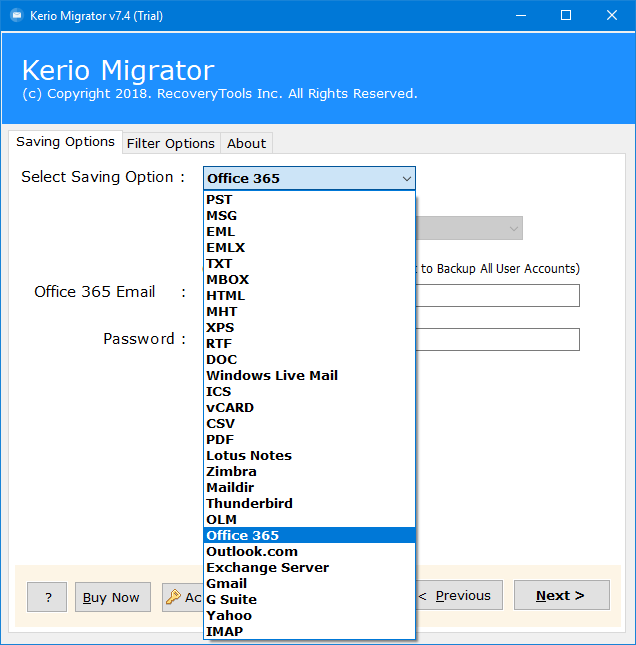Maximize the Kerio Migrator window
This screenshot has width=636, height=645.
566,16
